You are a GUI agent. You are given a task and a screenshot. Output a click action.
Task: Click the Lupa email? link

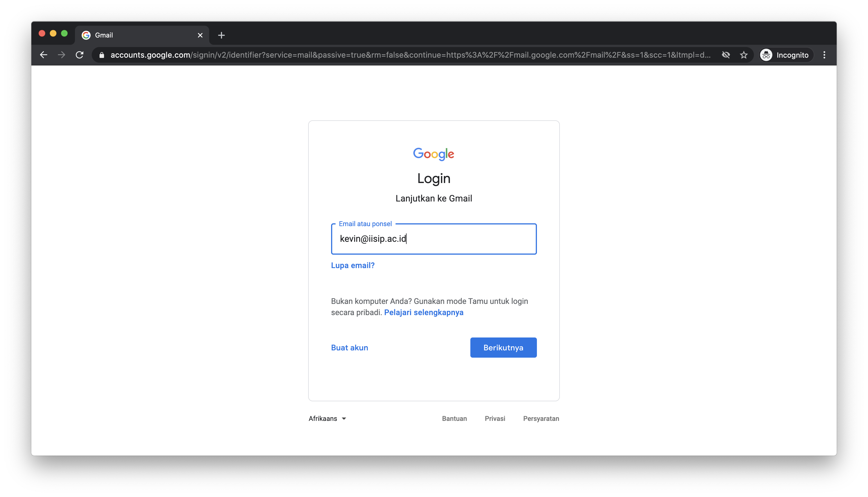click(x=353, y=266)
